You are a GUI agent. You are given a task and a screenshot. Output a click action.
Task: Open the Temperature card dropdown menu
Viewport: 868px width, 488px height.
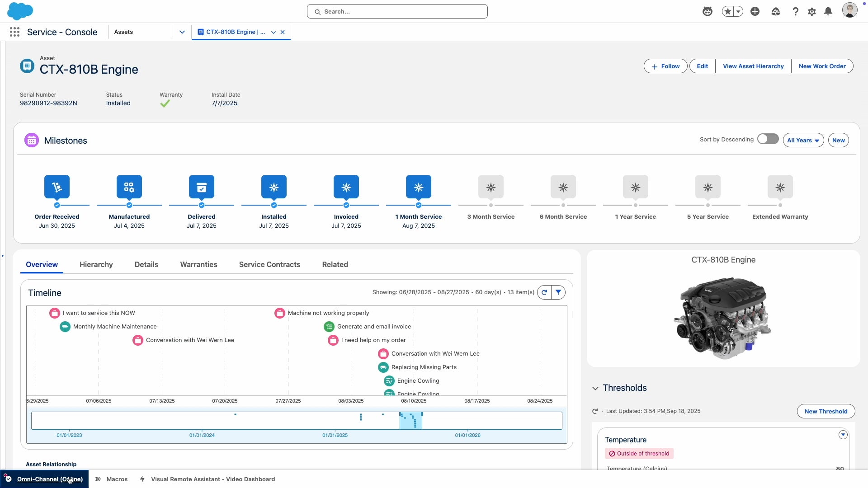coord(843,435)
